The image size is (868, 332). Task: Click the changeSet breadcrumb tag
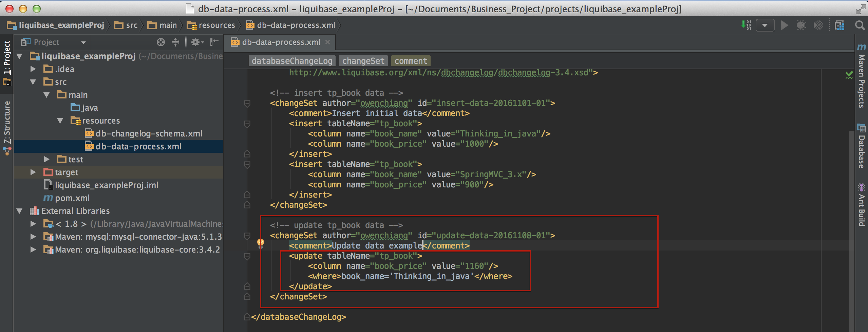[363, 61]
